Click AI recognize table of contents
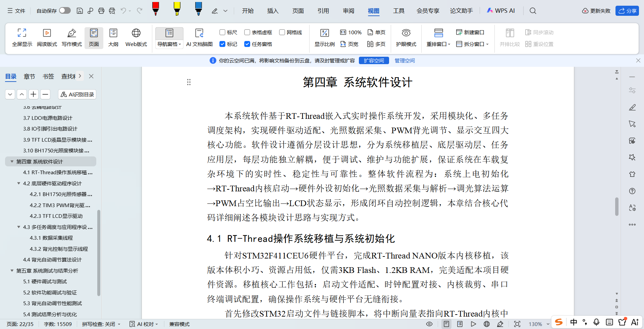Viewport: 644px width, 329px height. point(77,94)
